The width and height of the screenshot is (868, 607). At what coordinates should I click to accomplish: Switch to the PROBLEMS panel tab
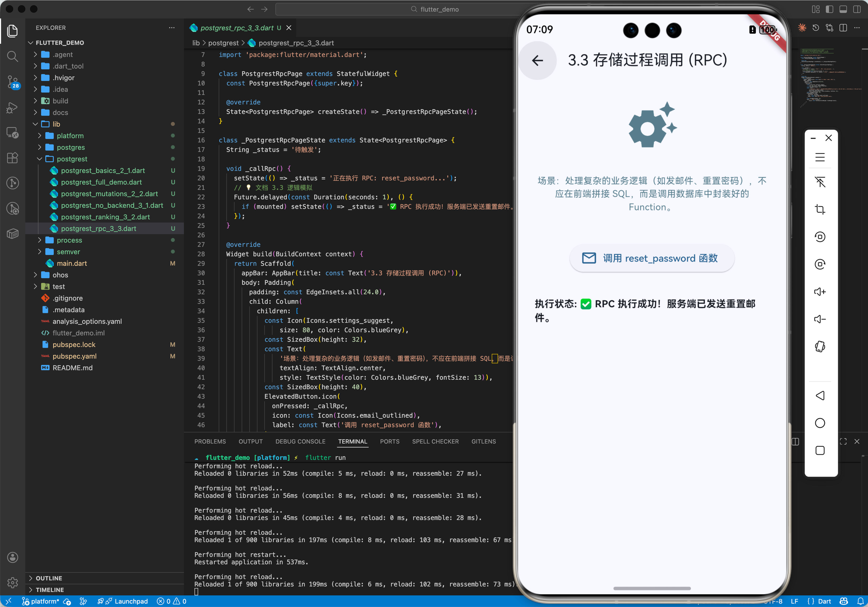(x=210, y=441)
